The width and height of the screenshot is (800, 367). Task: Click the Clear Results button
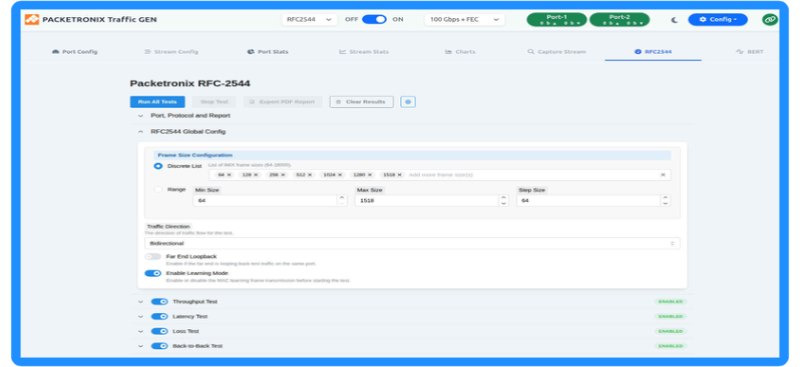point(362,102)
